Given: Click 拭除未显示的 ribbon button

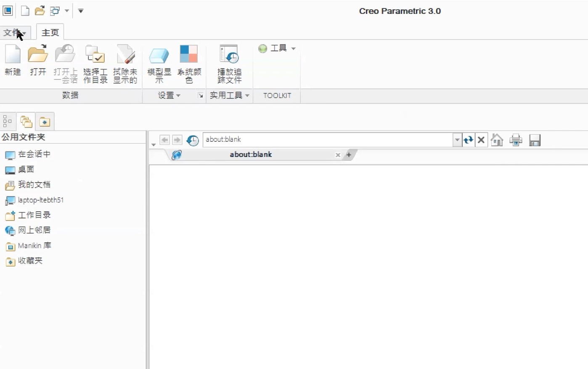Looking at the screenshot, I should [125, 64].
